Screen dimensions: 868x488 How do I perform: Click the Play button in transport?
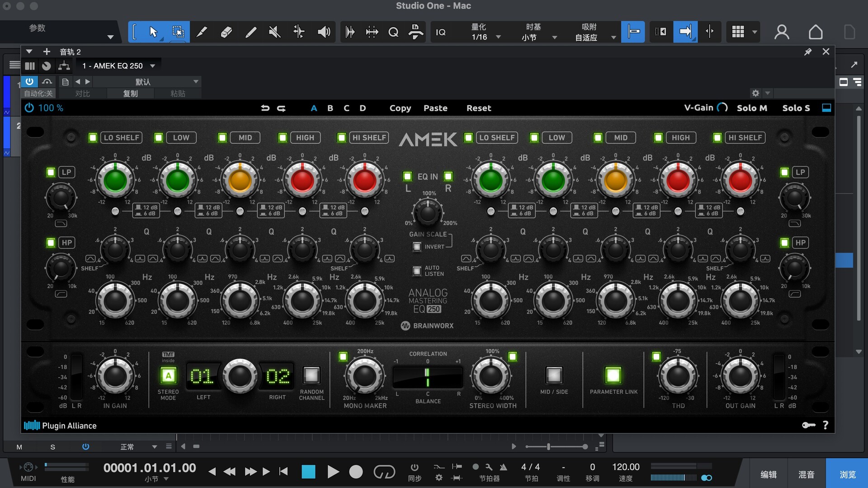[x=333, y=472]
